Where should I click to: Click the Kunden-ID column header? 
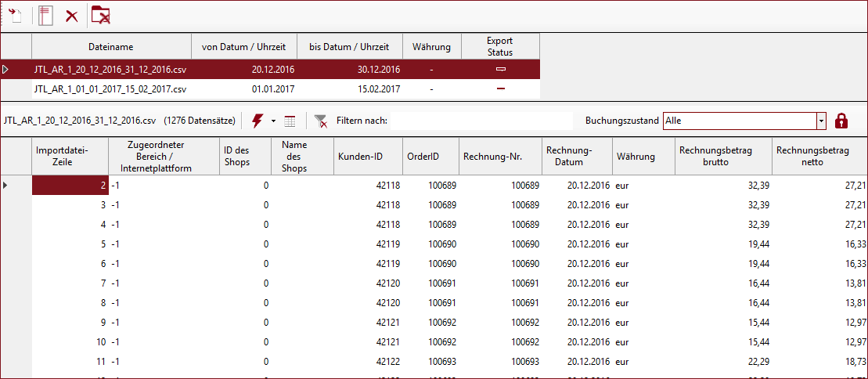[x=368, y=157]
